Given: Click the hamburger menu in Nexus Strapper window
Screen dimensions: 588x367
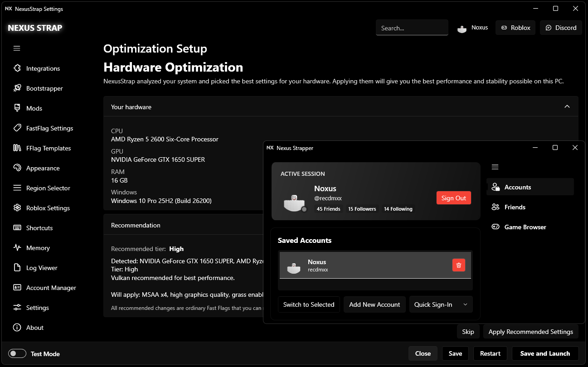Looking at the screenshot, I should pos(495,167).
